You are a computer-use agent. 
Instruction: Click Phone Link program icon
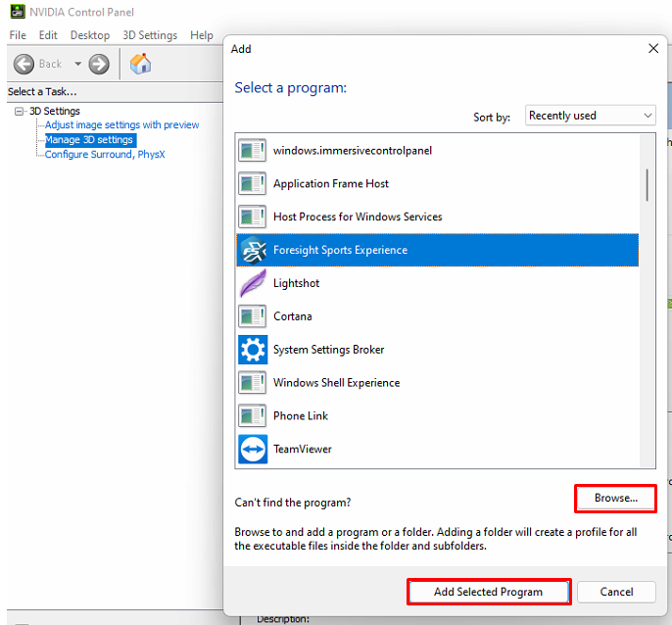253,415
